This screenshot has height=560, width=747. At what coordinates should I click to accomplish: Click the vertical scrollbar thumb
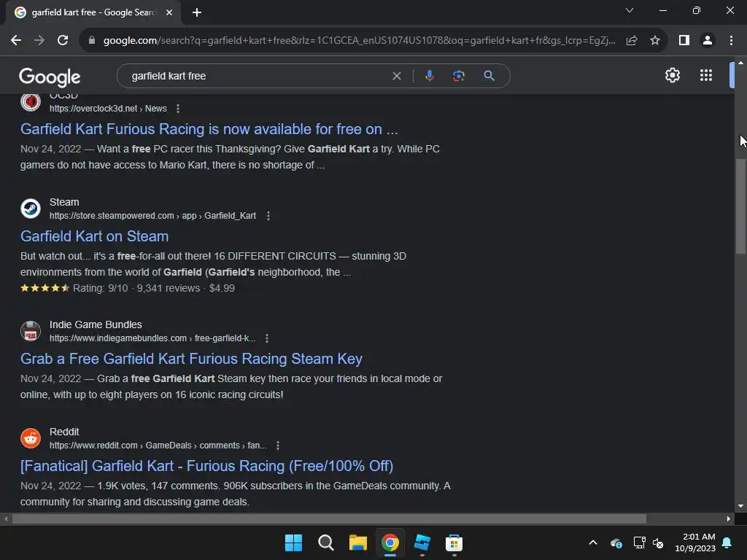point(740,206)
